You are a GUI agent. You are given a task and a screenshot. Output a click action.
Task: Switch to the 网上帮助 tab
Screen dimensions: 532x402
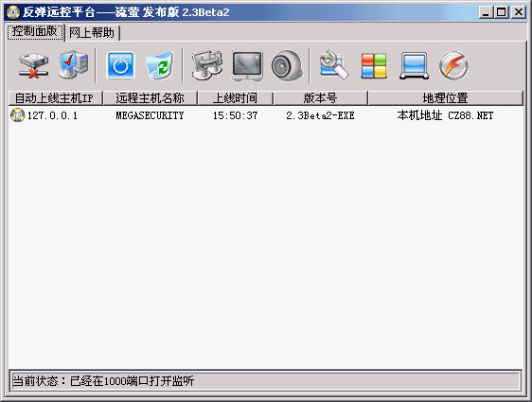(x=92, y=33)
